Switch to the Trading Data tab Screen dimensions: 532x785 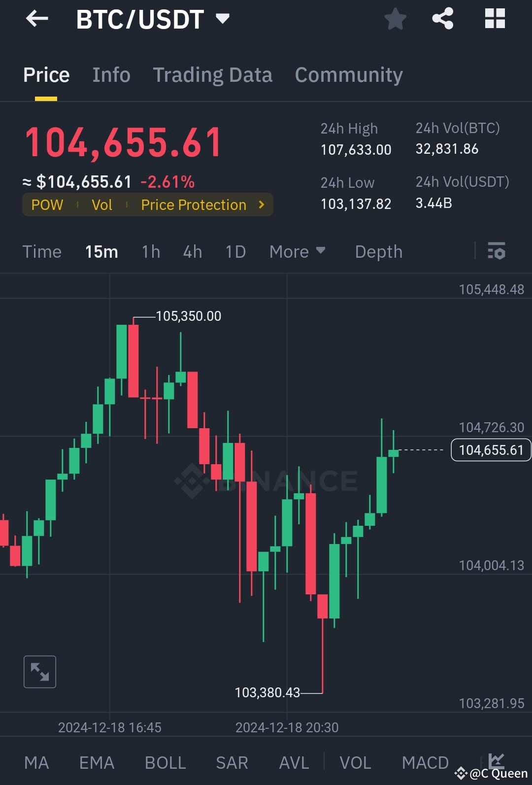click(213, 74)
